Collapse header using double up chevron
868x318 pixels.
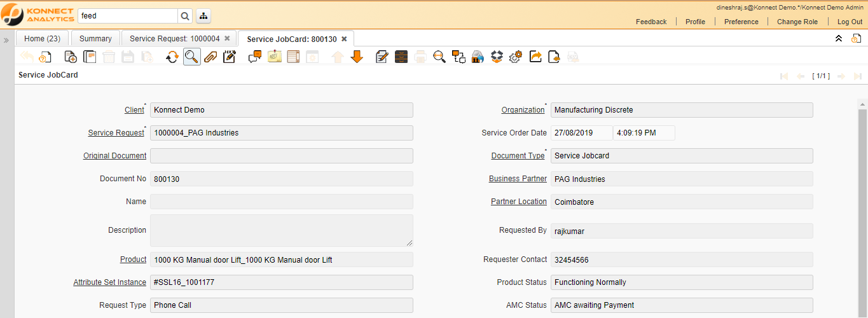click(839, 39)
